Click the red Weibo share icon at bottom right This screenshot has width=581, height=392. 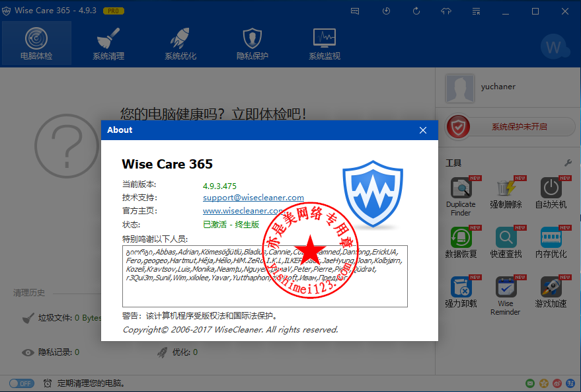(557, 383)
